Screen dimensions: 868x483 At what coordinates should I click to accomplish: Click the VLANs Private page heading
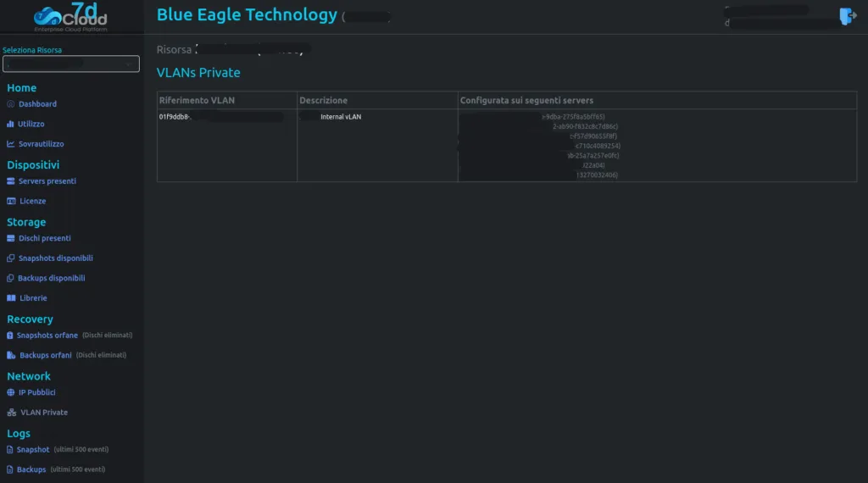pyautogui.click(x=198, y=73)
